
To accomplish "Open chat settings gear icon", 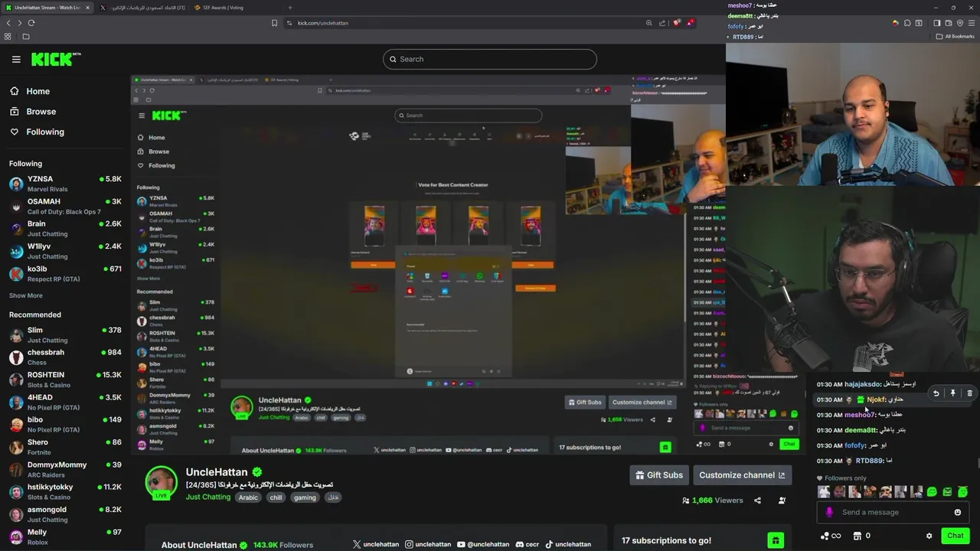I will click(x=929, y=536).
